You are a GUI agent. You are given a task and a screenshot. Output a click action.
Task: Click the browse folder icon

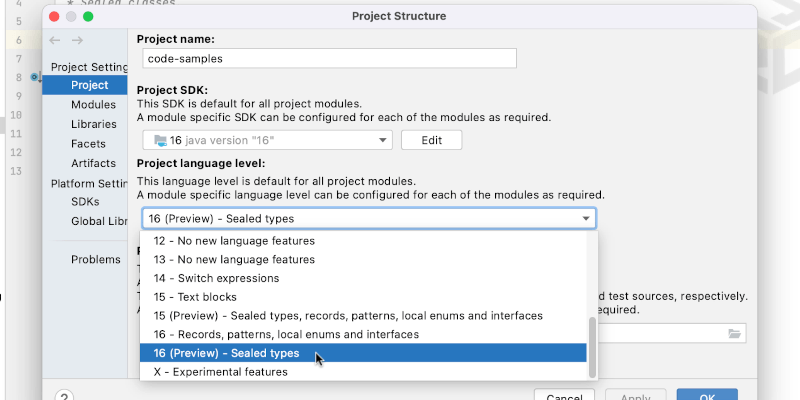(x=735, y=334)
